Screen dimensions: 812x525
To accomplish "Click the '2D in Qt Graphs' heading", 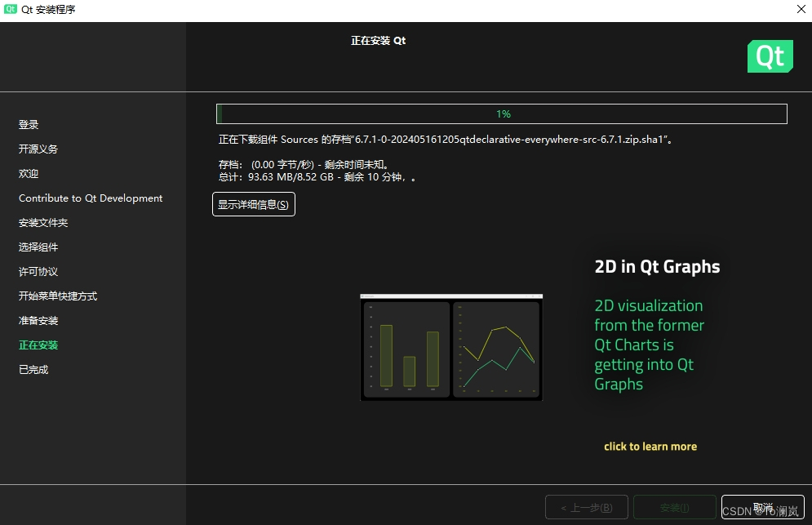I will tap(657, 266).
